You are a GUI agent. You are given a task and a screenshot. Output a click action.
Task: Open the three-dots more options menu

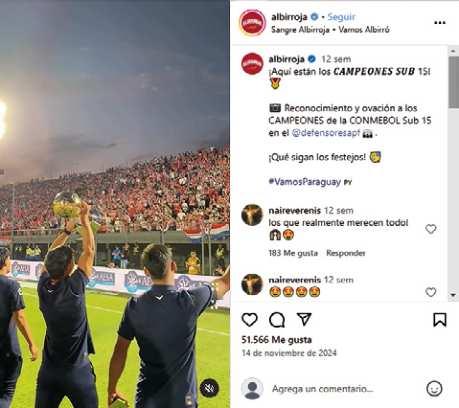click(440, 23)
